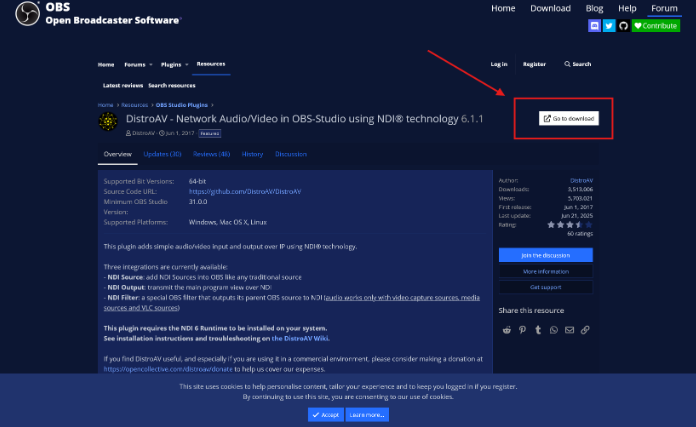Accept the cookies notice
Image resolution: width=696 pixels, height=427 pixels.
(x=325, y=415)
